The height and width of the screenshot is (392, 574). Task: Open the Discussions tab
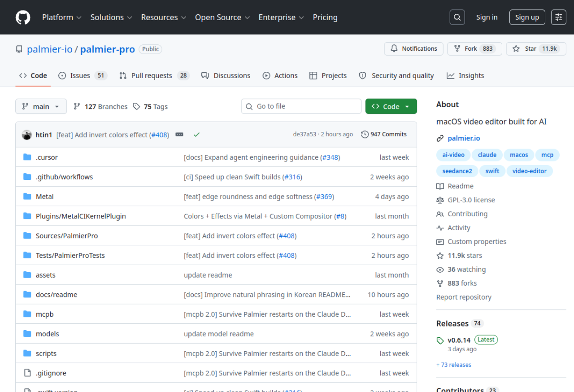226,75
